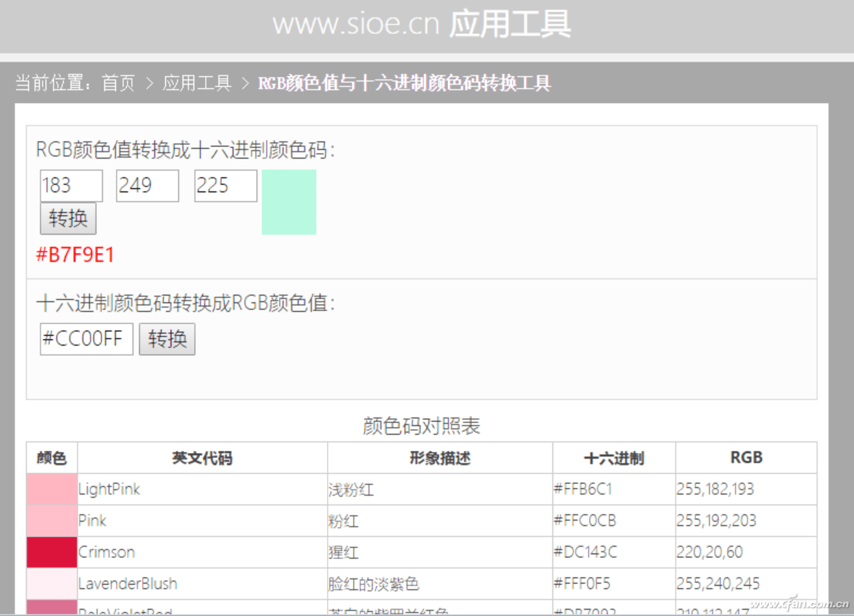The height and width of the screenshot is (616, 854).
Task: Select the #DC143C hex code cell
Action: tap(614, 552)
